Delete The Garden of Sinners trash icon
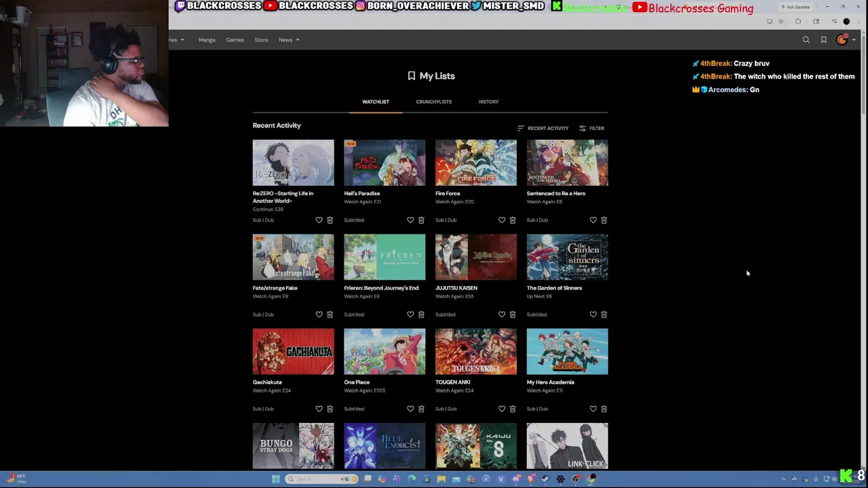This screenshot has height=488, width=868. coord(604,314)
